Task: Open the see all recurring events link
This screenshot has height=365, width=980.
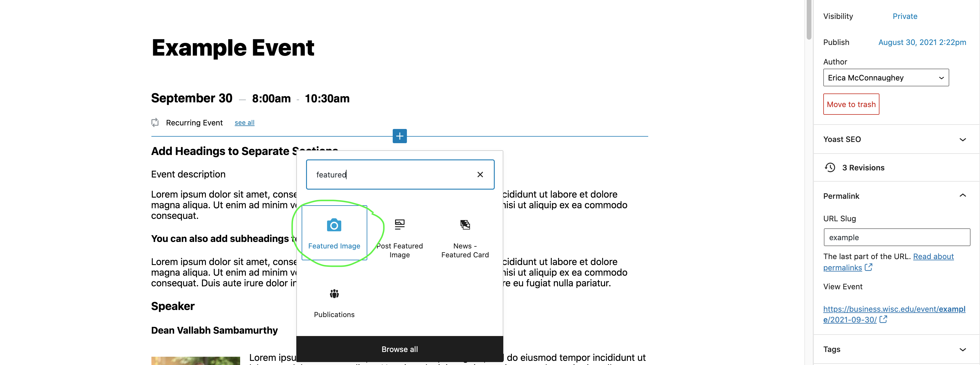Action: (x=244, y=122)
